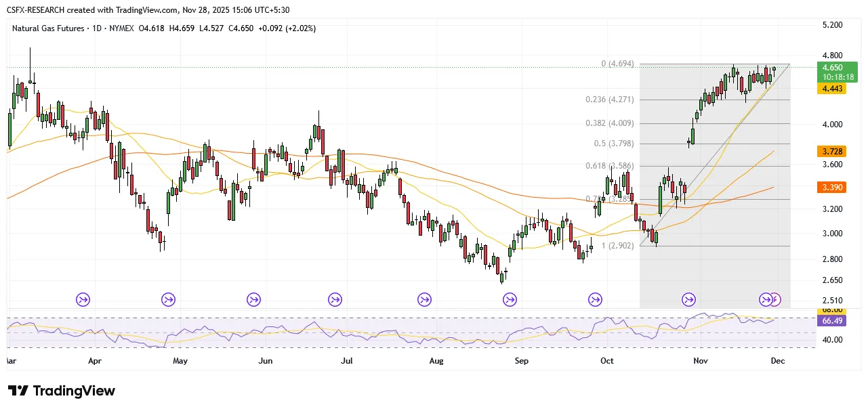Open the rollover marker nearest the September label
The image size is (868, 411).
[x=510, y=299]
